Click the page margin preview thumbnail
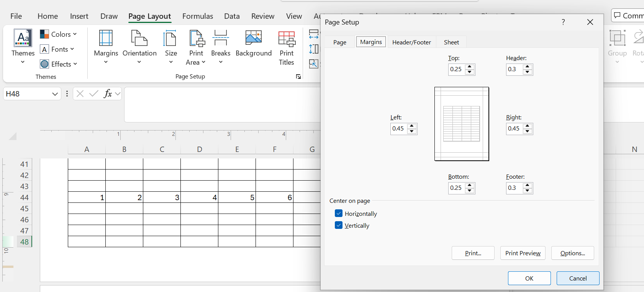This screenshot has height=292, width=644. point(462,124)
